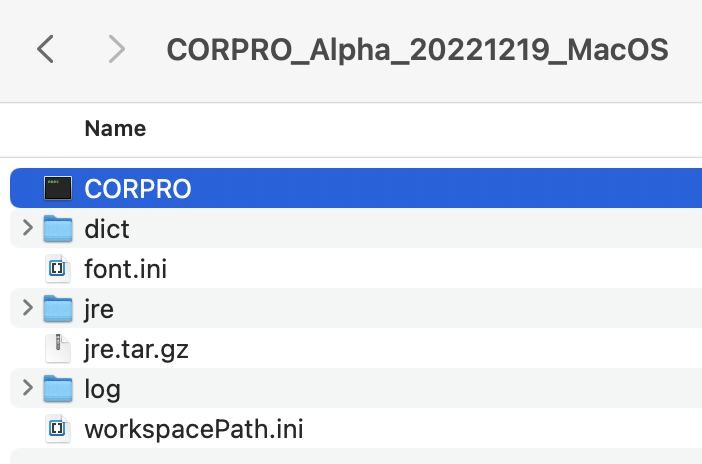Expand the log folder chevron
This screenshot has width=702, height=464.
pos(28,388)
